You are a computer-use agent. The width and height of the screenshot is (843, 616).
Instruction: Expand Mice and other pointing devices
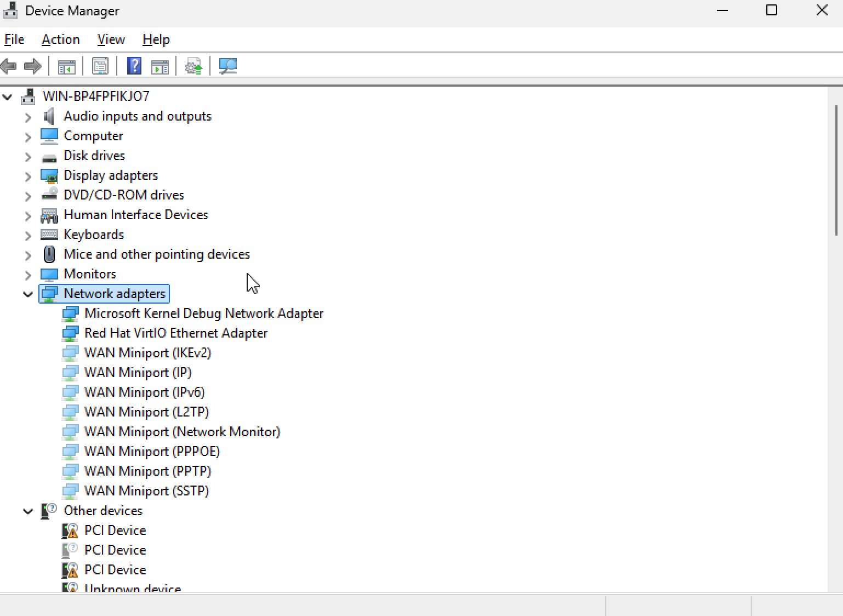click(28, 255)
